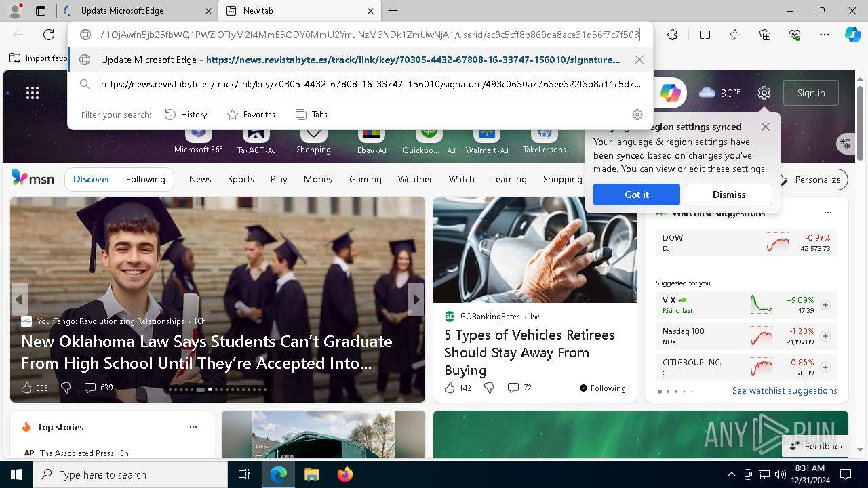Open TaxACT ad quick link
Image resolution: width=868 pixels, height=488 pixels.
256,140
